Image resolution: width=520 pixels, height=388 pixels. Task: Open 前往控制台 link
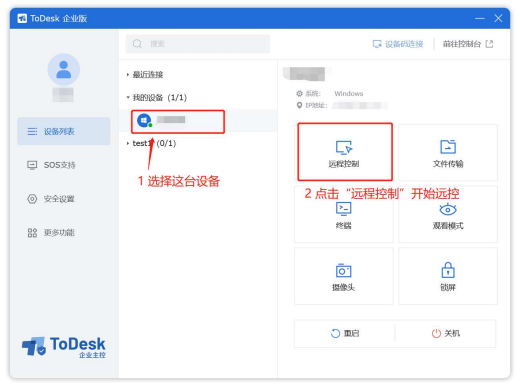click(468, 44)
